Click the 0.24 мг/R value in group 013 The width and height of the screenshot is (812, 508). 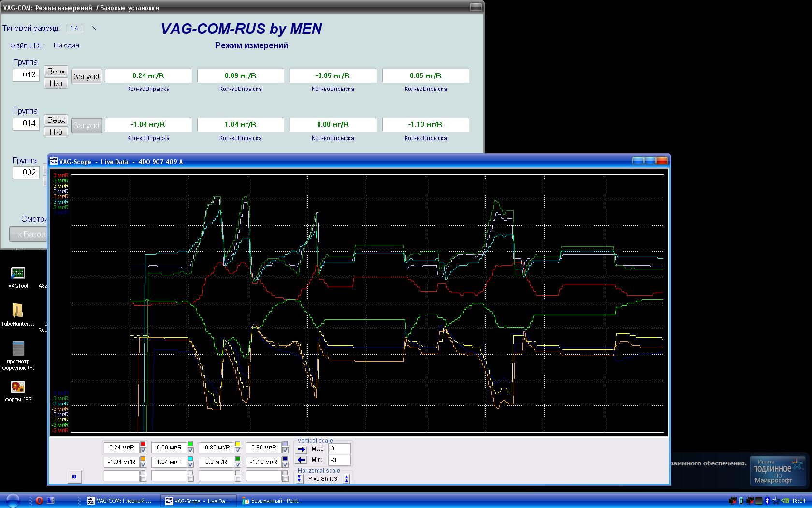pyautogui.click(x=148, y=75)
